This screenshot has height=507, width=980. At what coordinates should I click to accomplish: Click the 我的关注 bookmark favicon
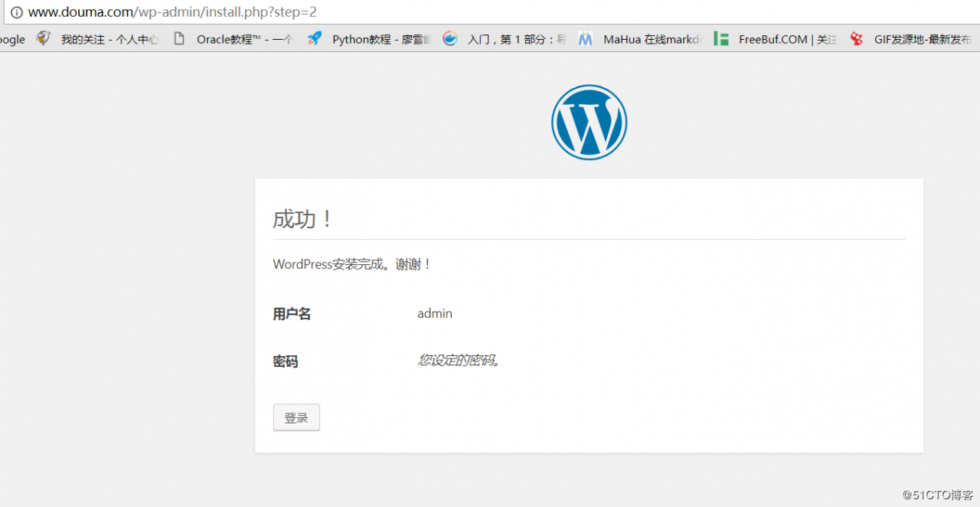pyautogui.click(x=44, y=38)
